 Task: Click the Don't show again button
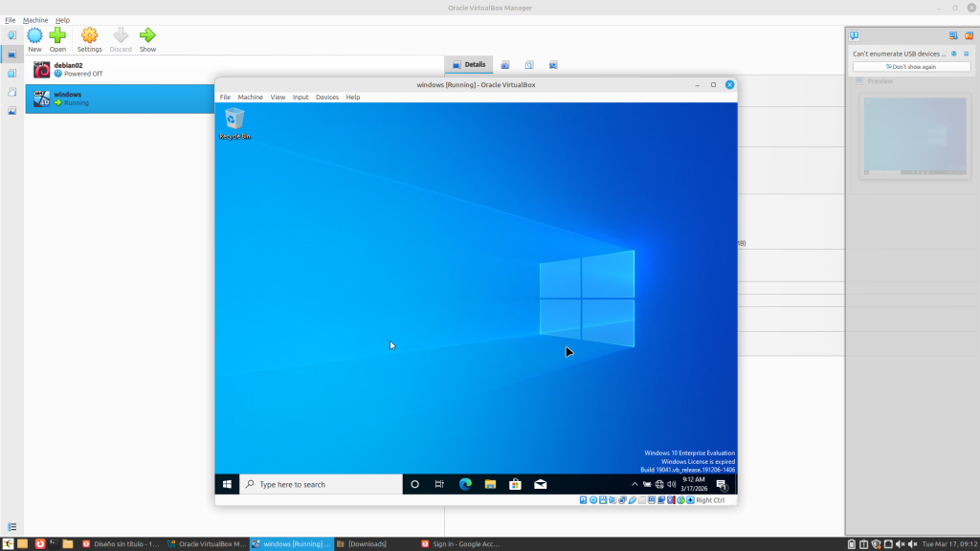910,67
